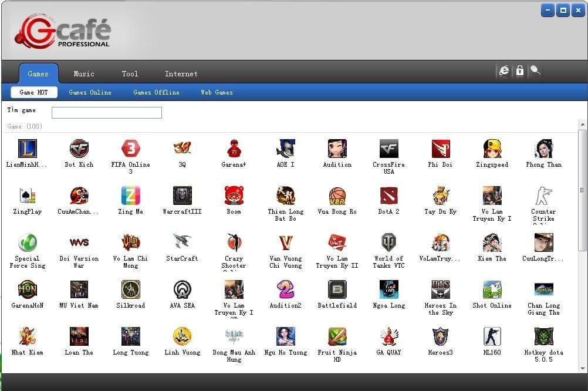
Task: Launch Vua Bong Ro basketball icon
Action: [337, 195]
